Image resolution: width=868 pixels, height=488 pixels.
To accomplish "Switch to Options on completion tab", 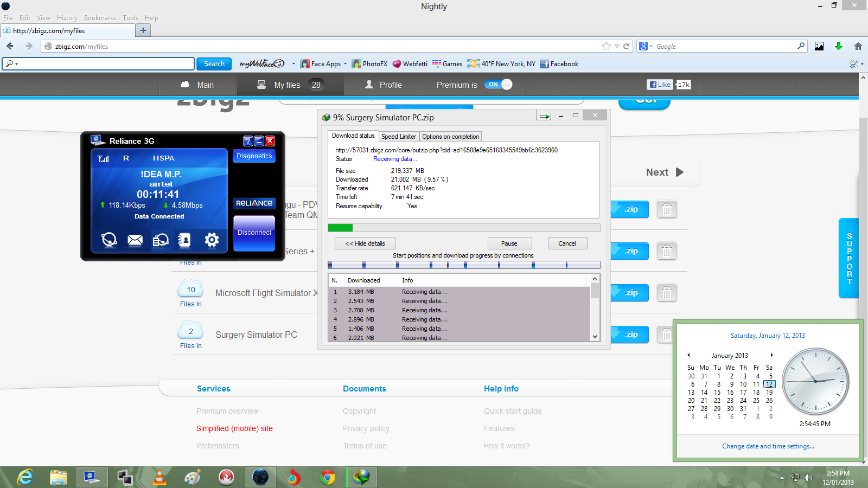I will coord(451,137).
